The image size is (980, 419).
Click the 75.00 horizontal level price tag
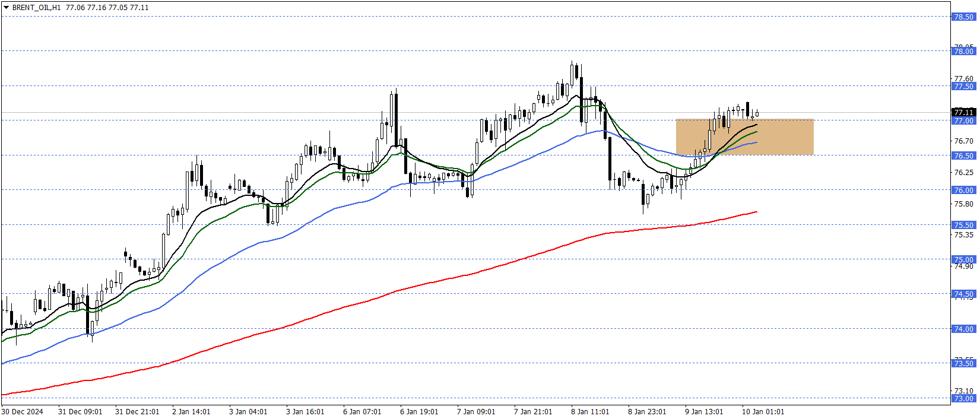963,259
